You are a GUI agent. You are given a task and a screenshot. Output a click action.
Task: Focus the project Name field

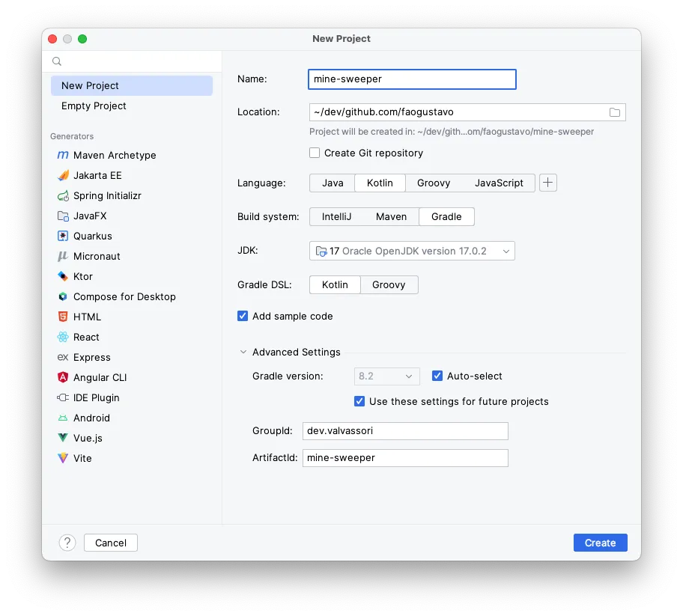pos(412,79)
